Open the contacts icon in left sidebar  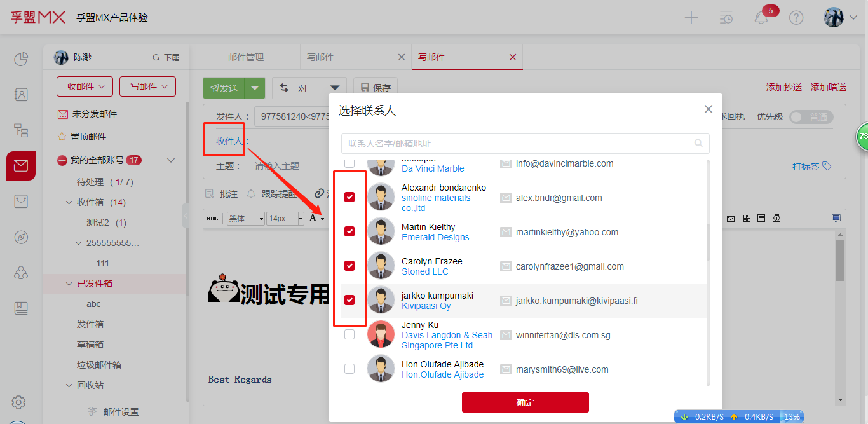21,95
